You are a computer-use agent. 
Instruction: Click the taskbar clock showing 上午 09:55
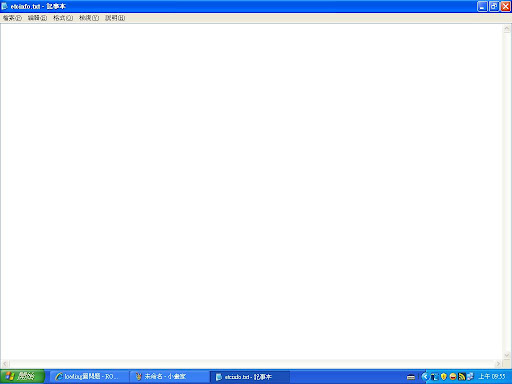click(x=492, y=377)
